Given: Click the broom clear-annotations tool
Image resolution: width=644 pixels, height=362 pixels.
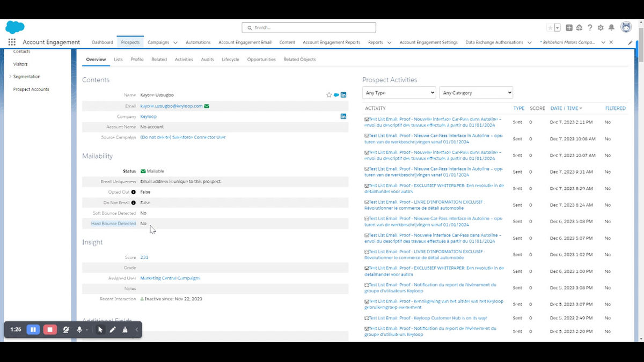Looking at the screenshot, I should pos(125,329).
